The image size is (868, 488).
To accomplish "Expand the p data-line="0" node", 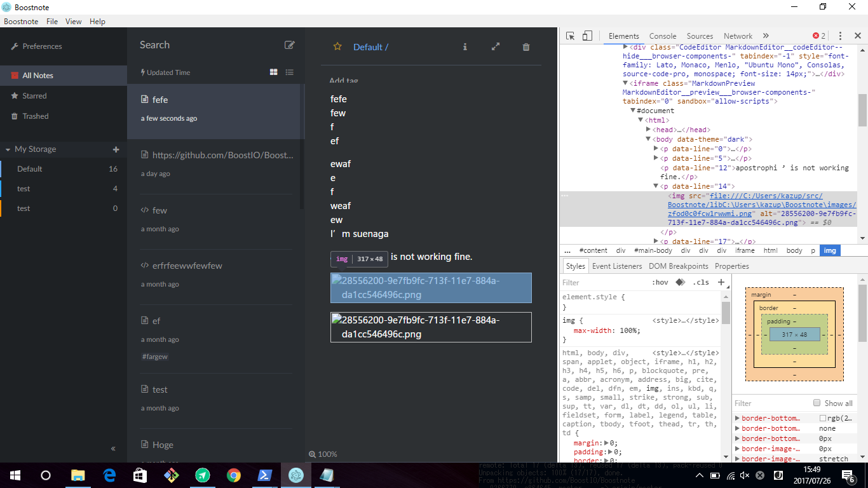I will click(656, 149).
